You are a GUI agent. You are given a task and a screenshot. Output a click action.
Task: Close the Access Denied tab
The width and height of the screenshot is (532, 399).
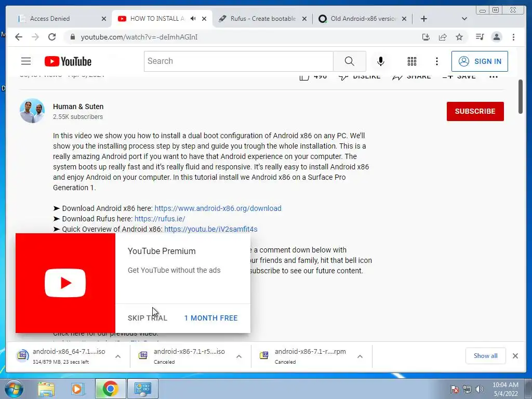click(104, 19)
